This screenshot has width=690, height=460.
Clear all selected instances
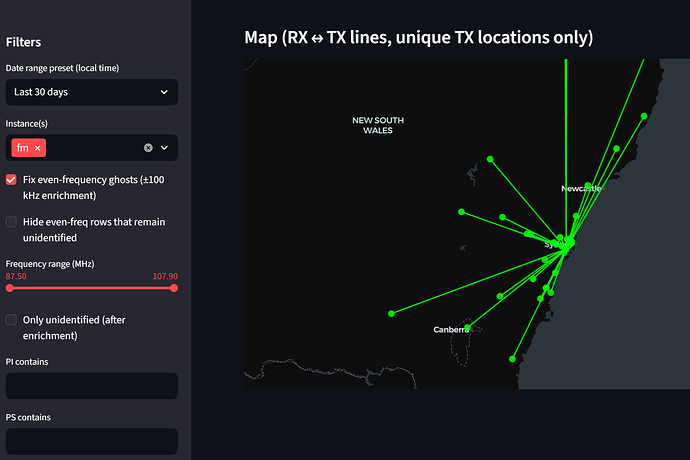point(148,148)
